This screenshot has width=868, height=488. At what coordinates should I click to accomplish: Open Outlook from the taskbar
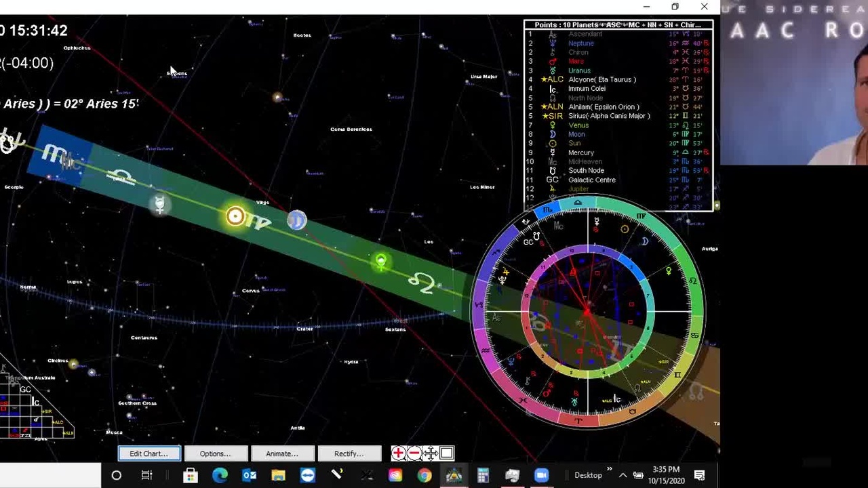click(249, 475)
